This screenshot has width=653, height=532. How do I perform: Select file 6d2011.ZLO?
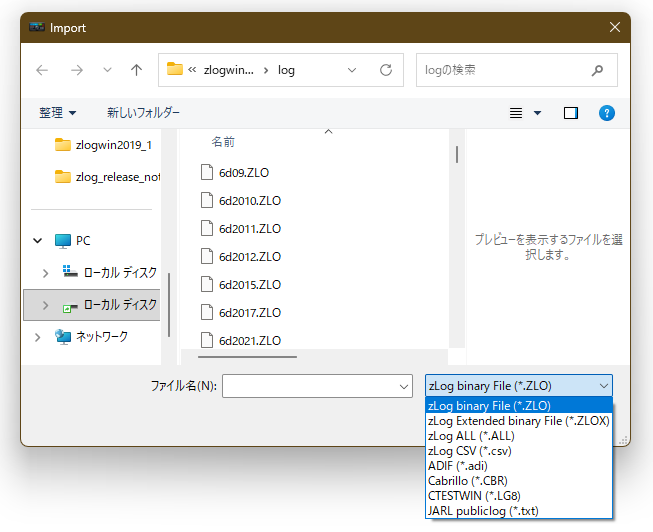click(x=241, y=228)
